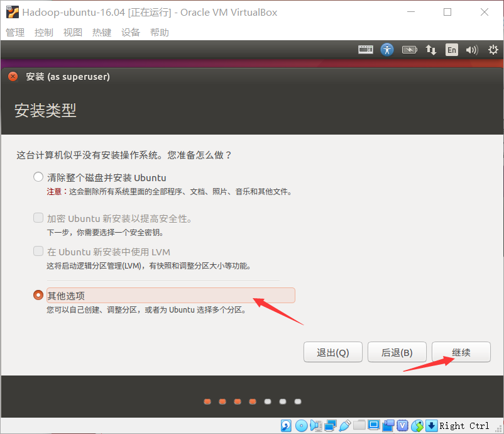Click the 清除整个磁盘并安装 Ubuntu label

[107, 177]
